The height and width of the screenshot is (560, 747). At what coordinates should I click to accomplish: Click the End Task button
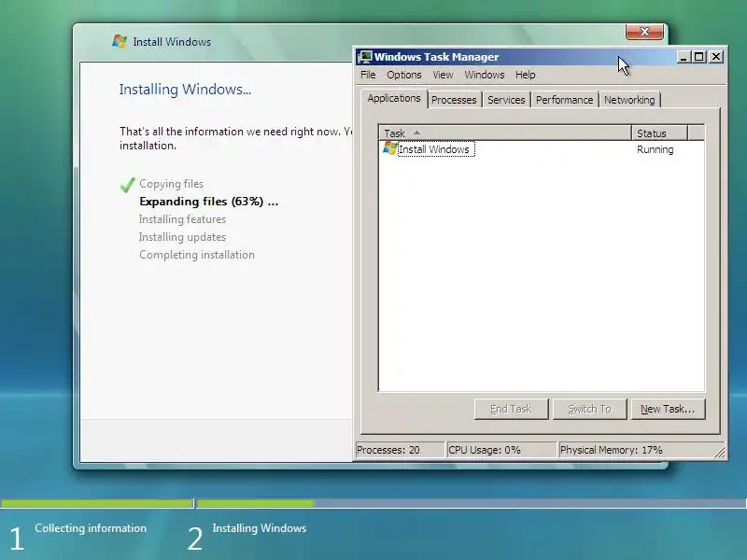pos(511,409)
